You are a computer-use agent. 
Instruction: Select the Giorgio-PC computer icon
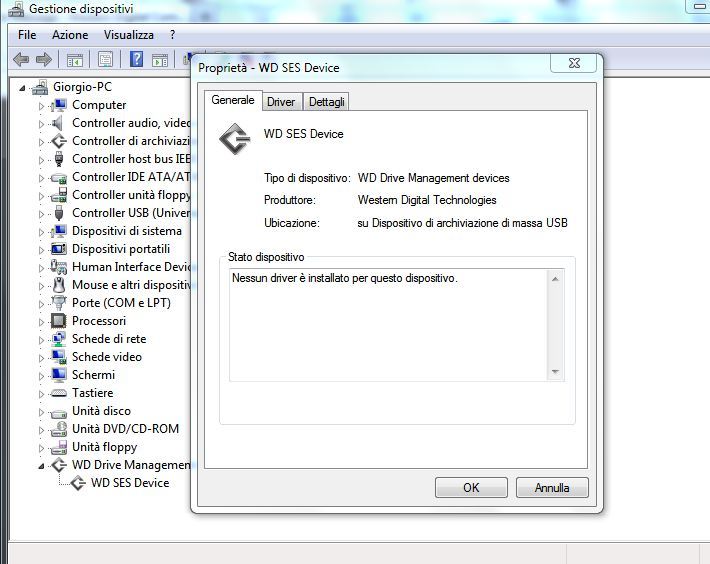40,87
